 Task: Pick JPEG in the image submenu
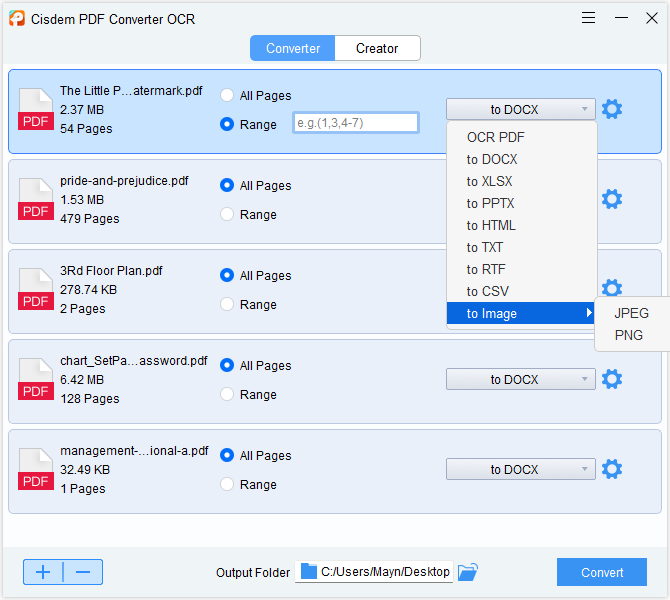point(632,313)
